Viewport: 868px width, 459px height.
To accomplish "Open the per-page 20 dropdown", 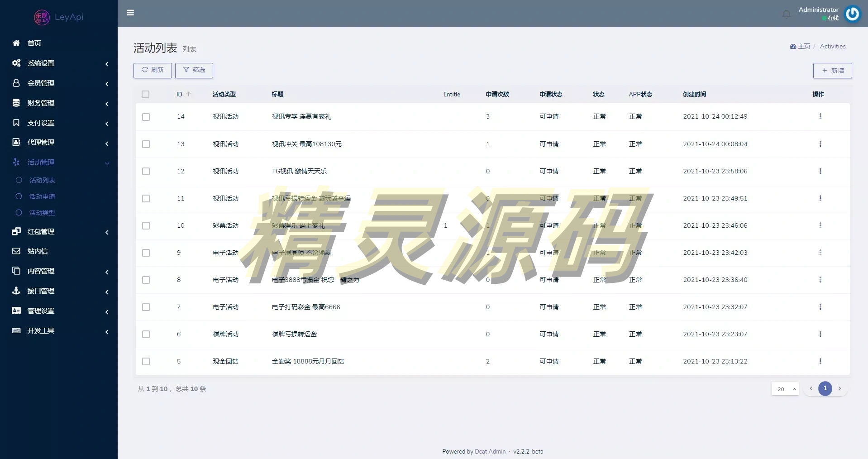I will click(785, 389).
